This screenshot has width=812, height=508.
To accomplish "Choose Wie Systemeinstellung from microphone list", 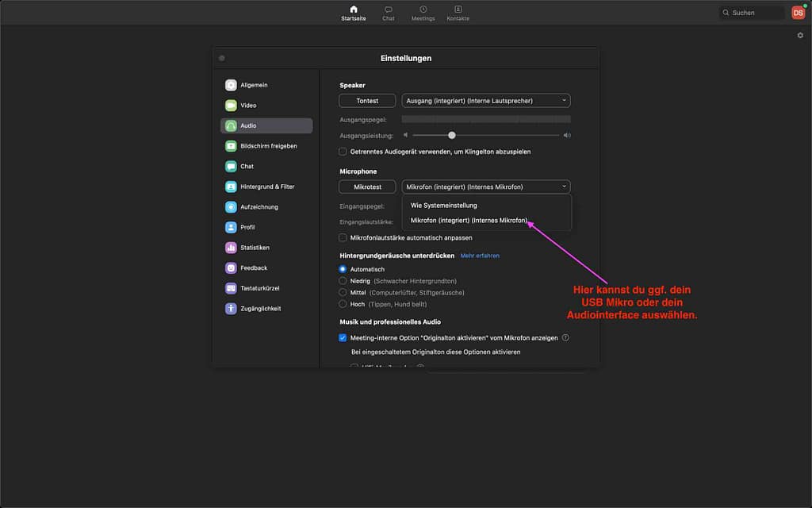I will [x=443, y=206].
